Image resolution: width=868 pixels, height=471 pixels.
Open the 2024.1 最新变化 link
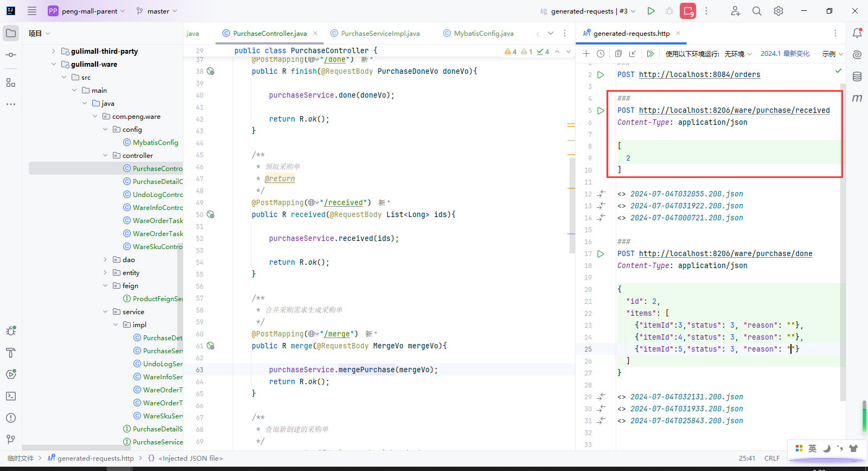tap(785, 54)
